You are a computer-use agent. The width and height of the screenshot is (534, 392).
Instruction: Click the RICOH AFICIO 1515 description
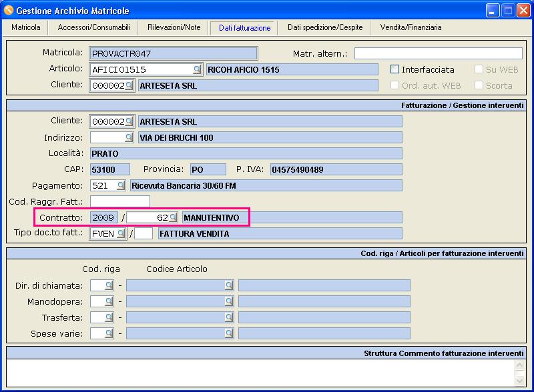click(x=292, y=69)
